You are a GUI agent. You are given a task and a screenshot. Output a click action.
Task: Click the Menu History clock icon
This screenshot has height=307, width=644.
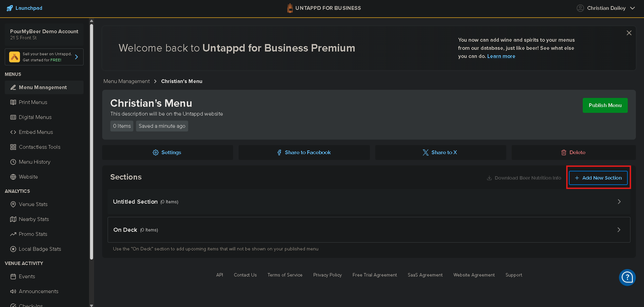(13, 162)
